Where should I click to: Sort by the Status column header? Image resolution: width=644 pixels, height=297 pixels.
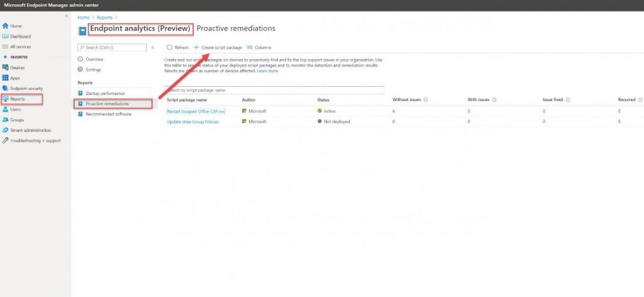pyautogui.click(x=323, y=100)
